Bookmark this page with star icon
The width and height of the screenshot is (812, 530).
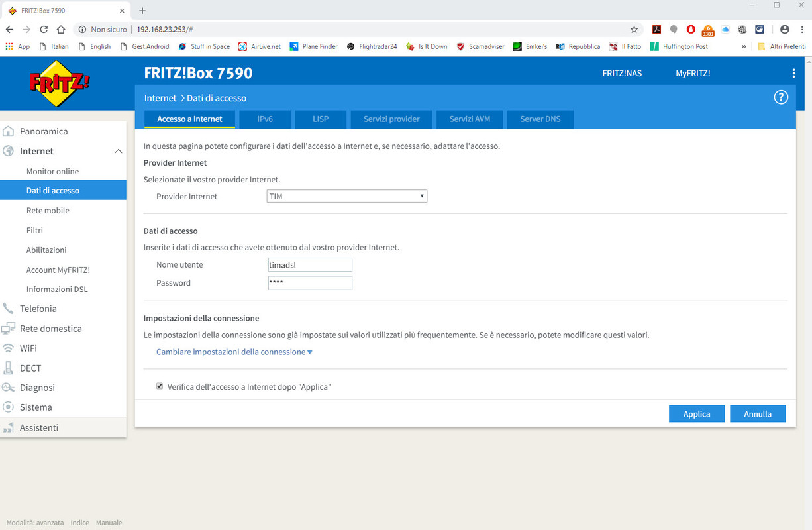(634, 29)
